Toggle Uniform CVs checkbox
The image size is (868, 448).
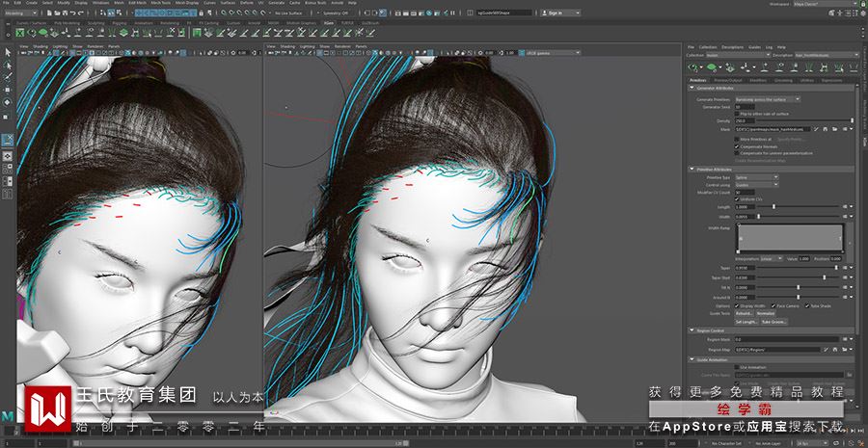[737, 199]
